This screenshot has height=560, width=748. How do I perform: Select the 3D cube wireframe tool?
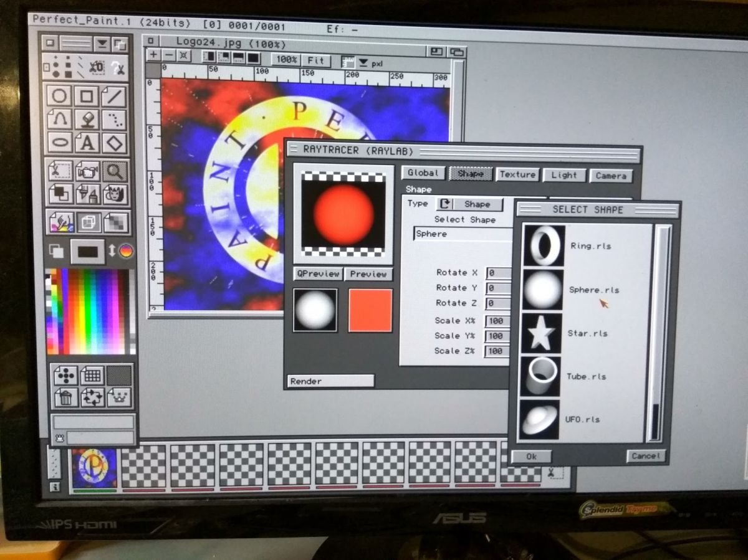pyautogui.click(x=89, y=222)
